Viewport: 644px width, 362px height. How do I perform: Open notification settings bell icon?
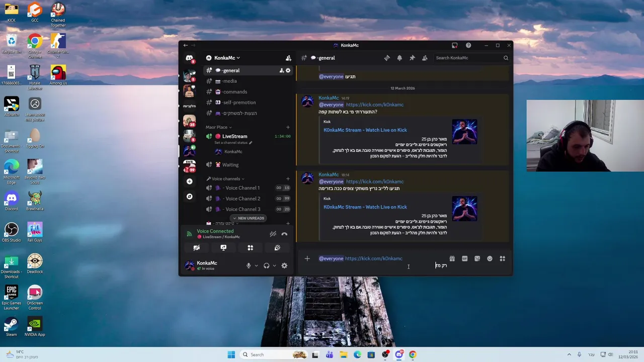[399, 58]
